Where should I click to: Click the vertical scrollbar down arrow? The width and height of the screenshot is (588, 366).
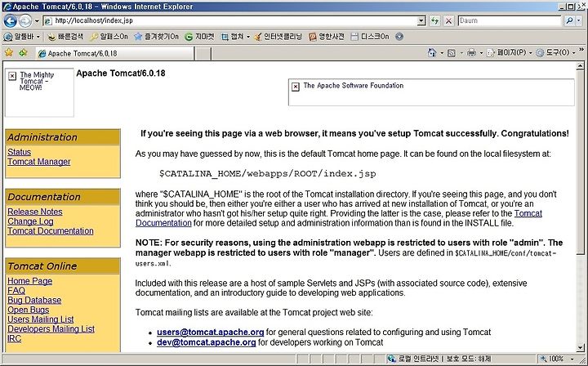tap(581, 348)
